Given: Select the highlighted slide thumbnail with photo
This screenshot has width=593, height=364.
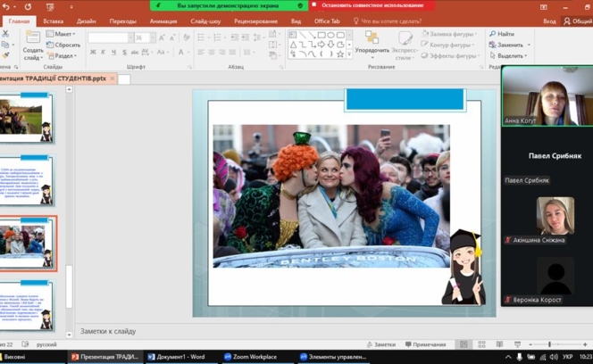Looking at the screenshot, I should click(x=28, y=242).
